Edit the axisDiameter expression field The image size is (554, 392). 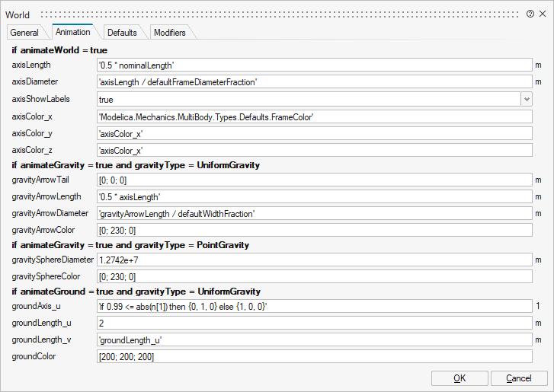pyautogui.click(x=313, y=82)
